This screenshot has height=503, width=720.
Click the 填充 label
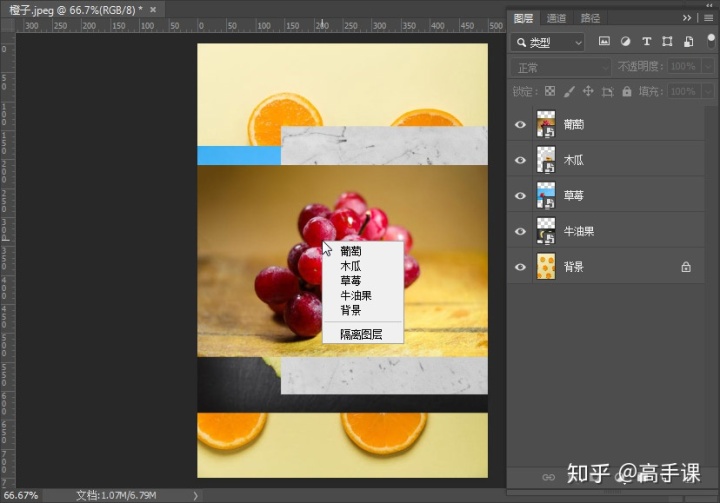[651, 91]
